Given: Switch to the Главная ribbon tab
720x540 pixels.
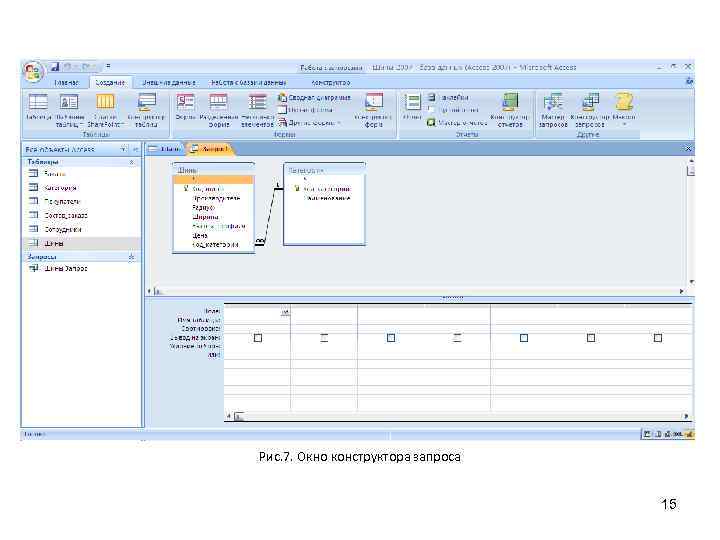Looking at the screenshot, I should point(66,83).
